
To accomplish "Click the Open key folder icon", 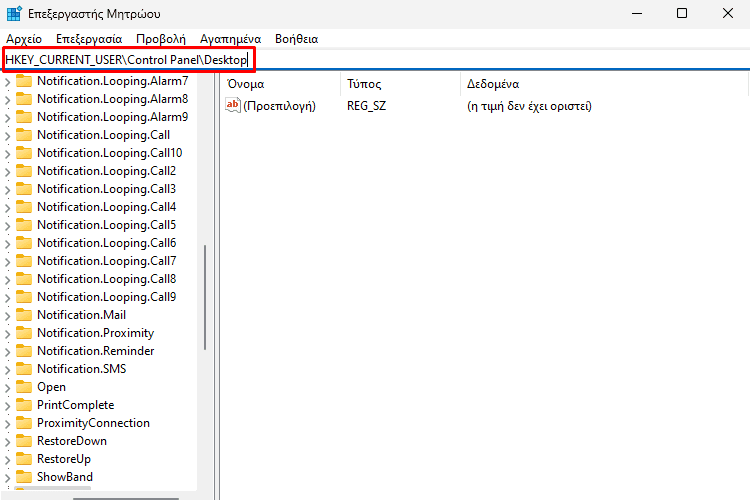I will (x=24, y=387).
